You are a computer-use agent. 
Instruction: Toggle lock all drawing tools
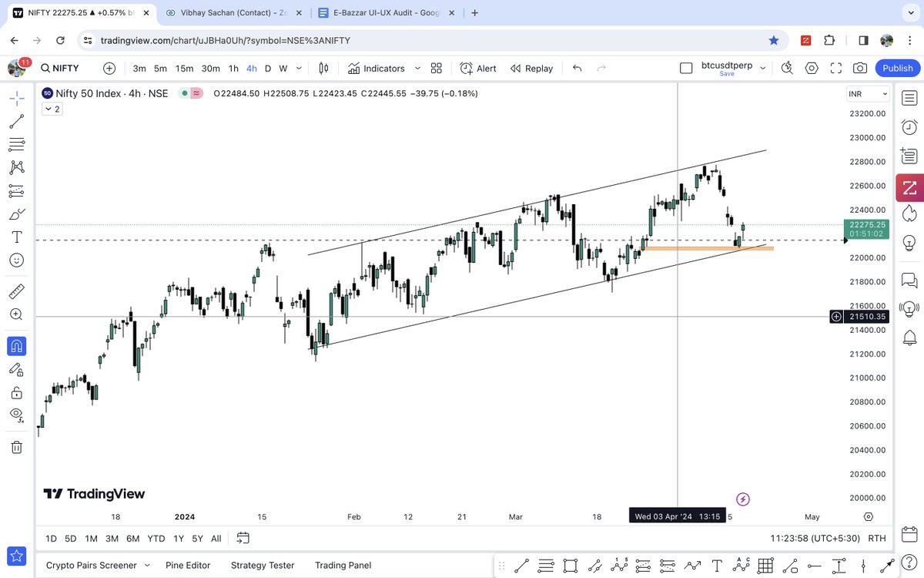click(16, 393)
